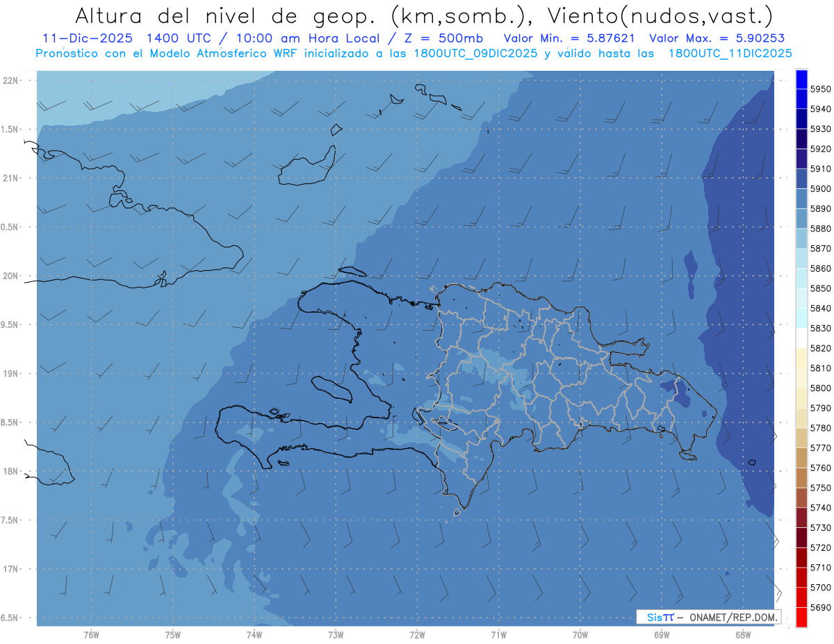Viewport: 834px width, 644px height.
Task: Click the longitude label 73W
Action: 336,635
